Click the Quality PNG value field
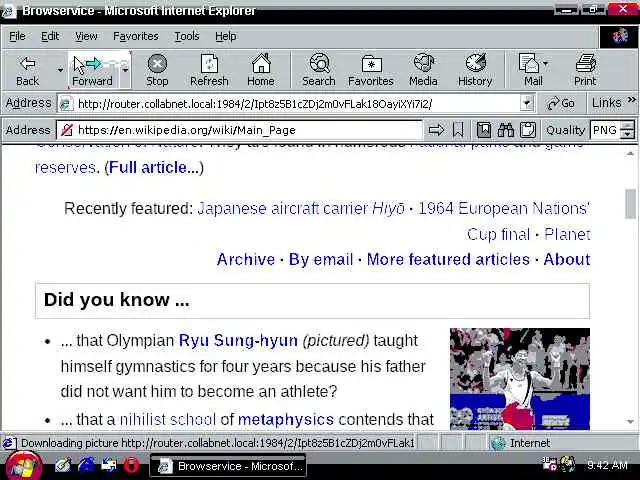The width and height of the screenshot is (640, 480). click(606, 130)
